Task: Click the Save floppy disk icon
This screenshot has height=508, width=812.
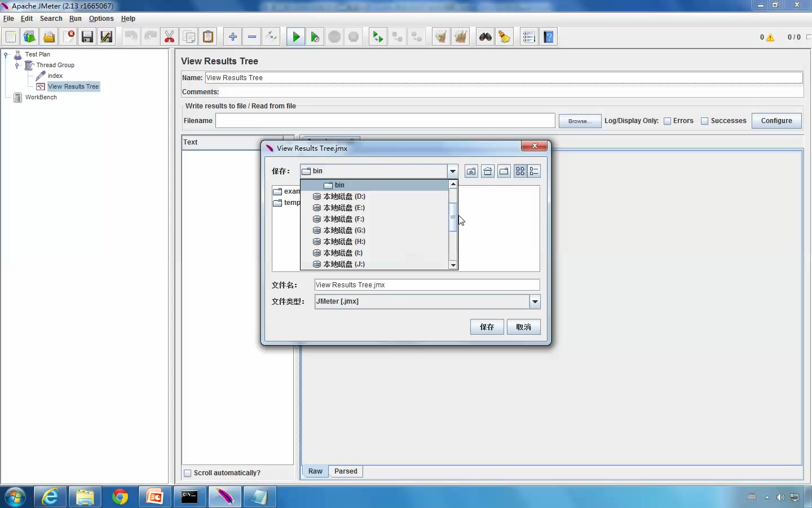Action: point(87,37)
